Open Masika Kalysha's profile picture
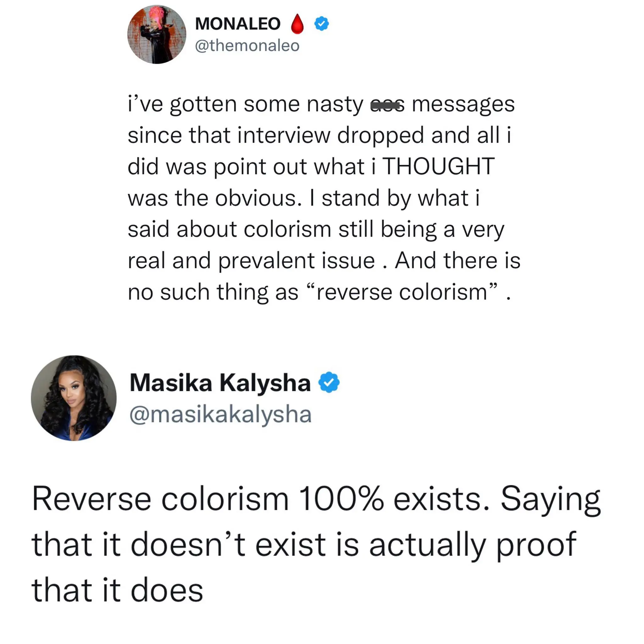The image size is (644, 644). click(74, 398)
